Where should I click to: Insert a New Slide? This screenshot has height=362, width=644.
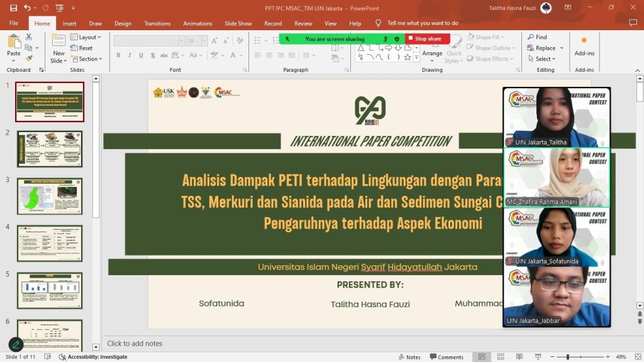click(58, 48)
